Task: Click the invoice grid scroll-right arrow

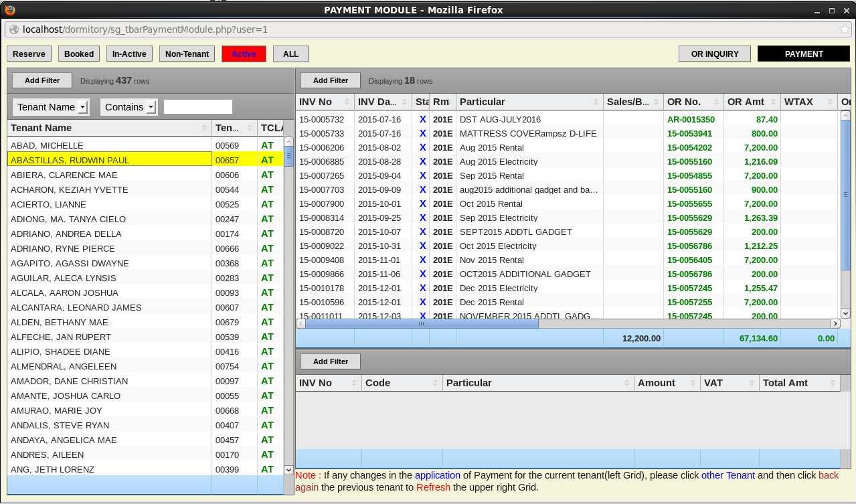Action: pos(835,323)
